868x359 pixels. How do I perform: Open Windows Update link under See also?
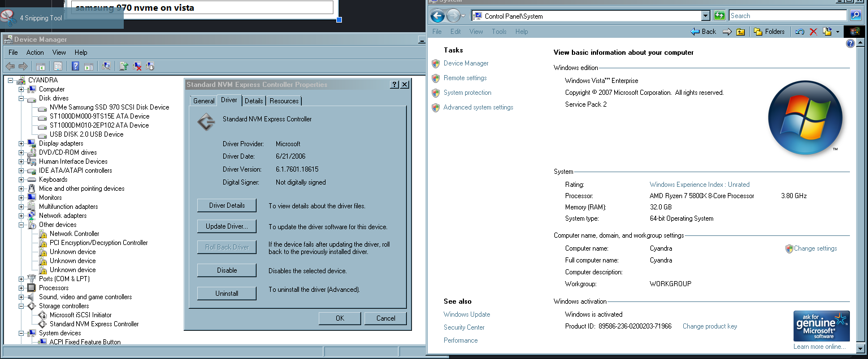467,314
